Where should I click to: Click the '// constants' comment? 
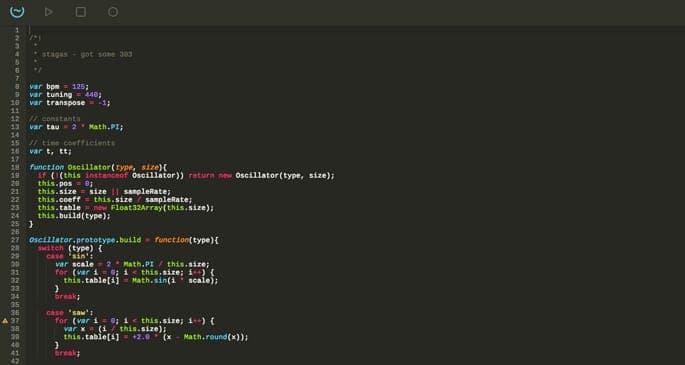[x=55, y=119]
